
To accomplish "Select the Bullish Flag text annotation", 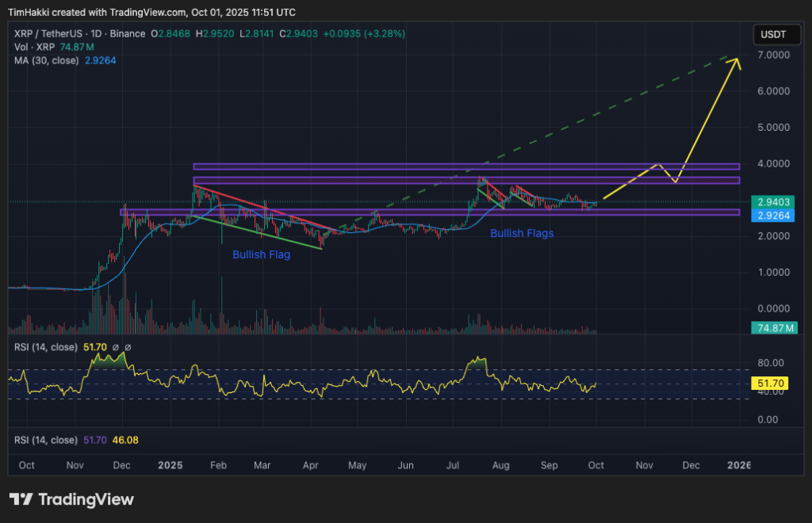I will pyautogui.click(x=262, y=254).
